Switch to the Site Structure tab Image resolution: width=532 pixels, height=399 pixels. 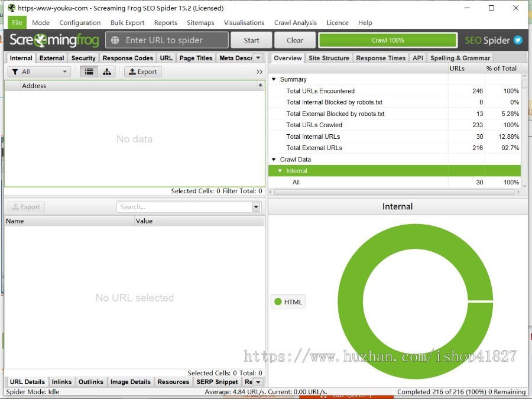coord(329,58)
